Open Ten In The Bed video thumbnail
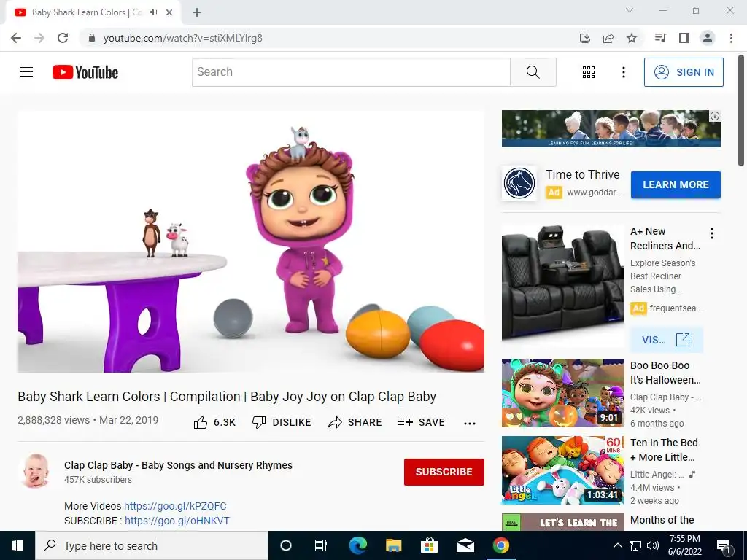Image resolution: width=747 pixels, height=560 pixels. click(562, 470)
